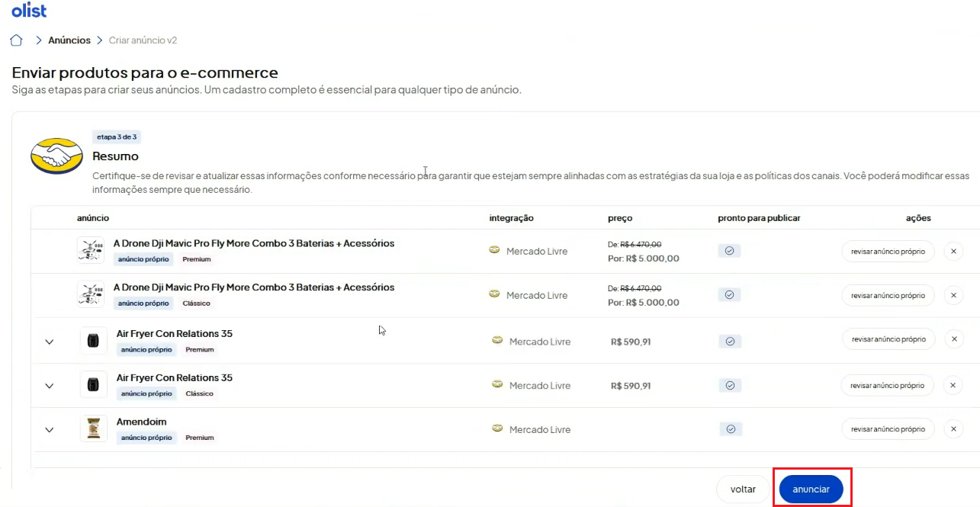Click the Olist logo
Viewport: 980px width, 507px height.
29,10
